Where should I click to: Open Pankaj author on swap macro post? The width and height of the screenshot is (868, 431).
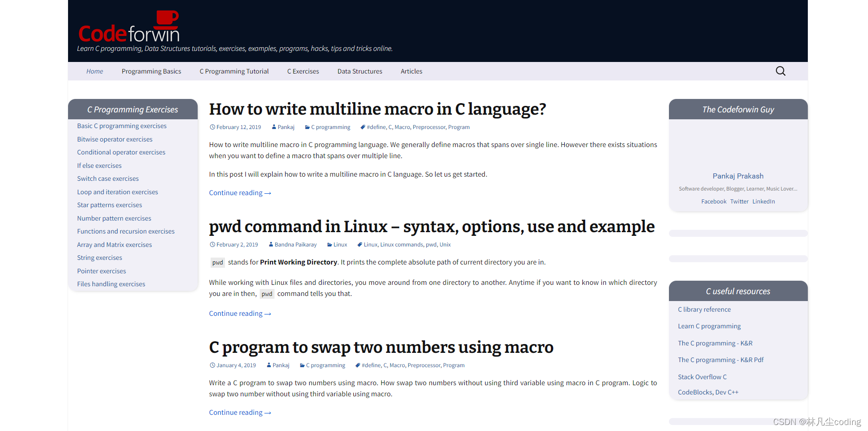(x=281, y=365)
